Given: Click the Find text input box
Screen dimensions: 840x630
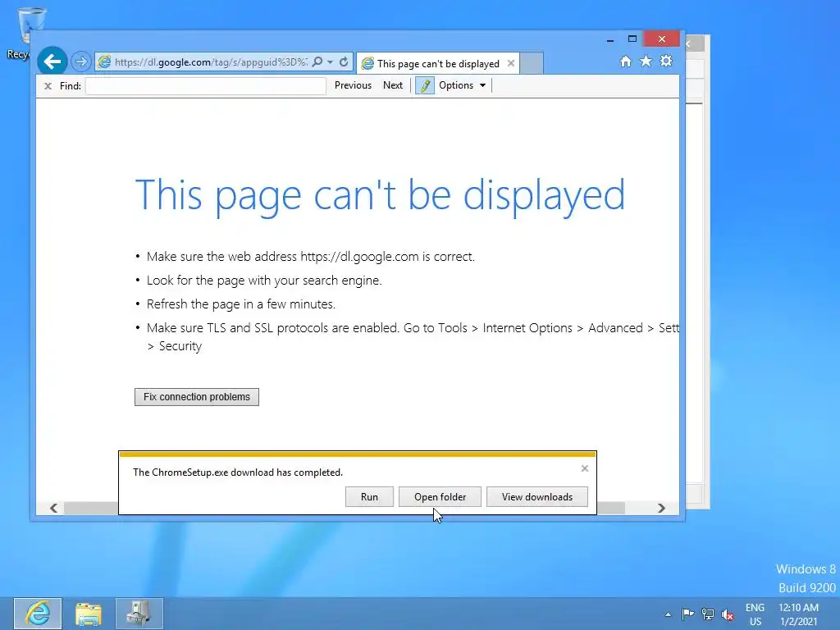Looking at the screenshot, I should pyautogui.click(x=206, y=85).
